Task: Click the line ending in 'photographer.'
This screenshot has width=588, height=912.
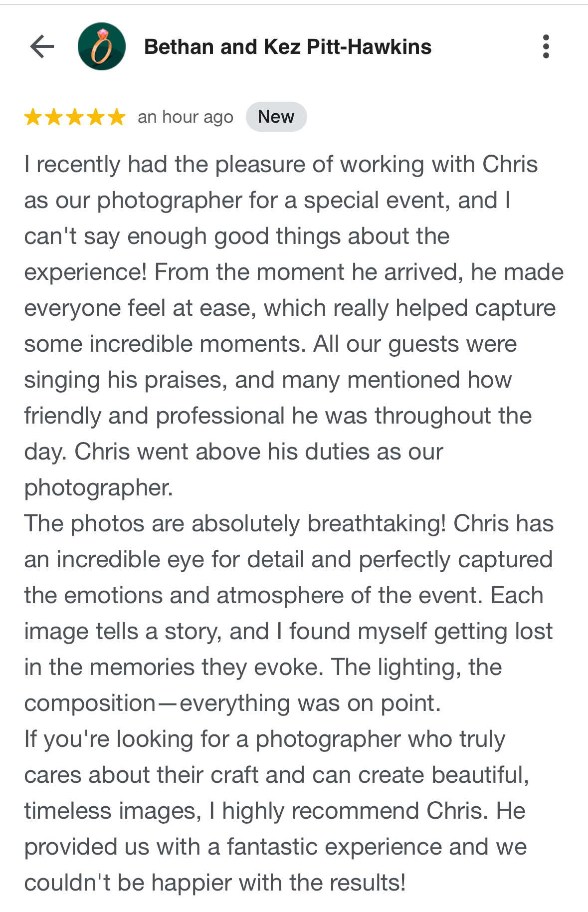Action: click(x=99, y=488)
